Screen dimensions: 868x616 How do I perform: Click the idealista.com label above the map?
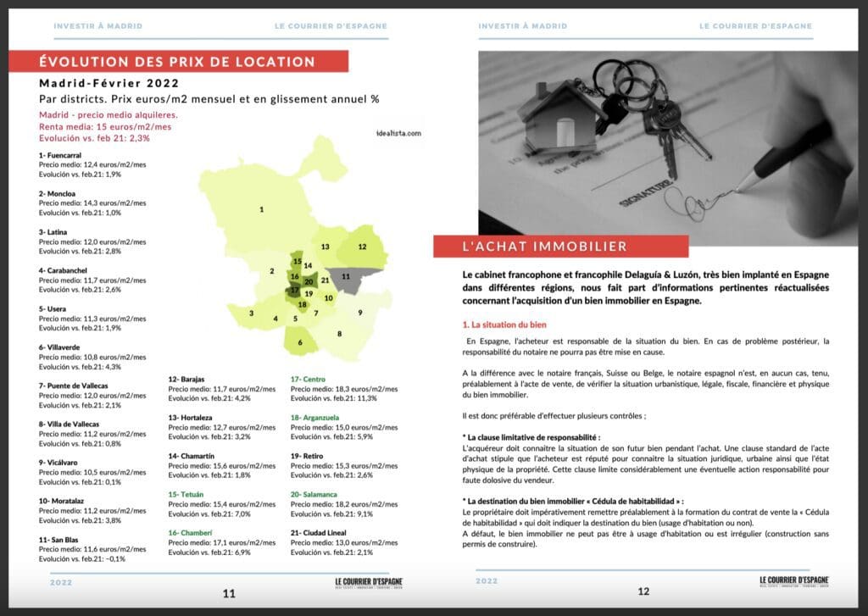click(x=396, y=133)
